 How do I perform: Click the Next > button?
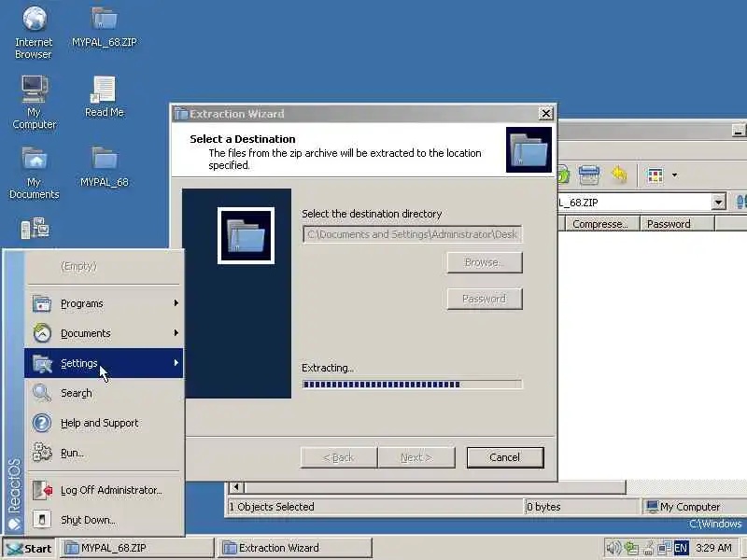tap(416, 457)
